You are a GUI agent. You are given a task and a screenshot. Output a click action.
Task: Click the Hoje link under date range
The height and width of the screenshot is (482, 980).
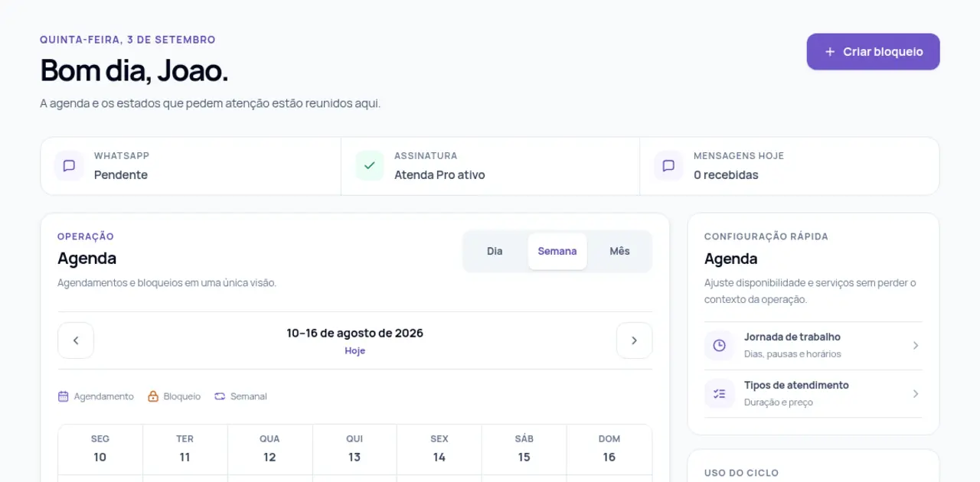point(354,350)
